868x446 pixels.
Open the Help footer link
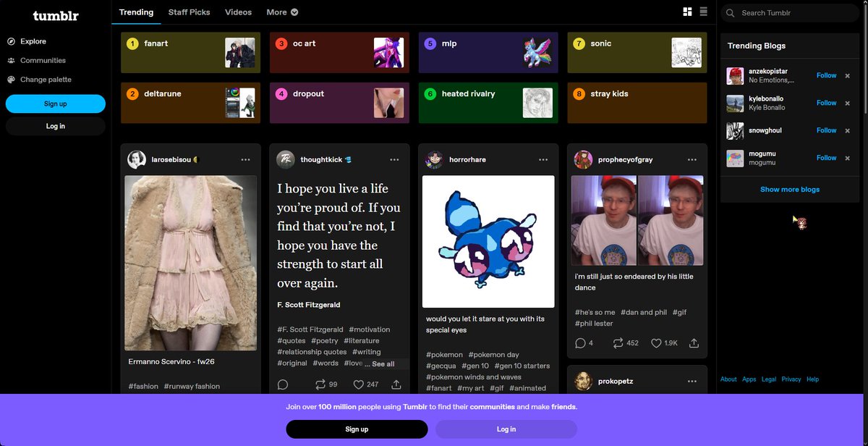pos(813,379)
